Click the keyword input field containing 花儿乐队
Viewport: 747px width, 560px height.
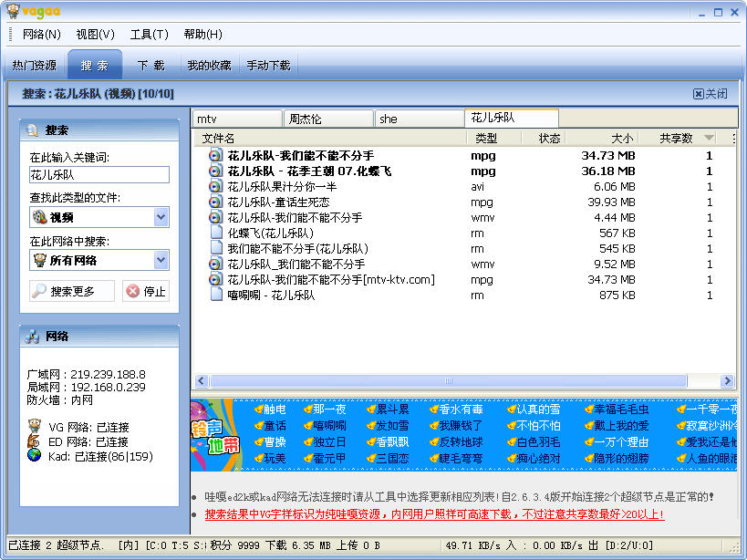99,174
